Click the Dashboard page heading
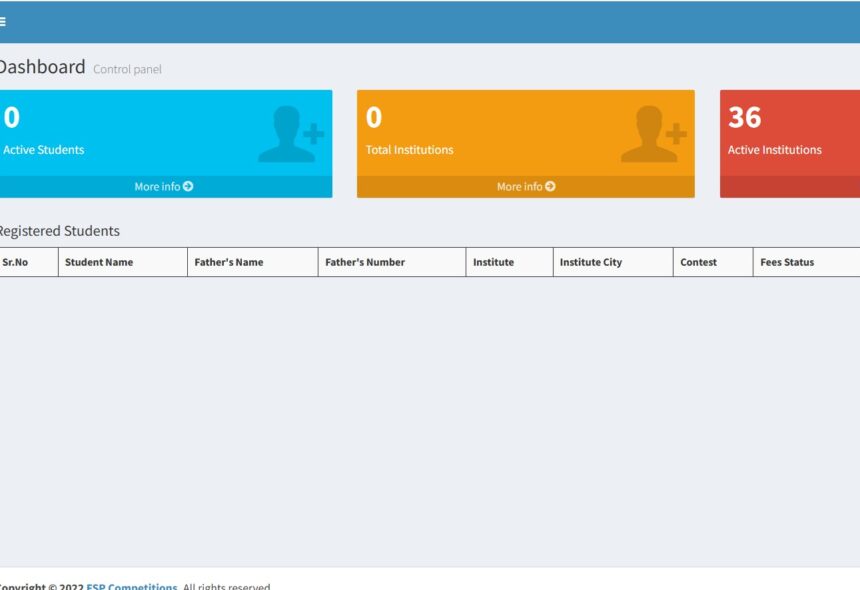This screenshot has height=590, width=860. click(42, 67)
